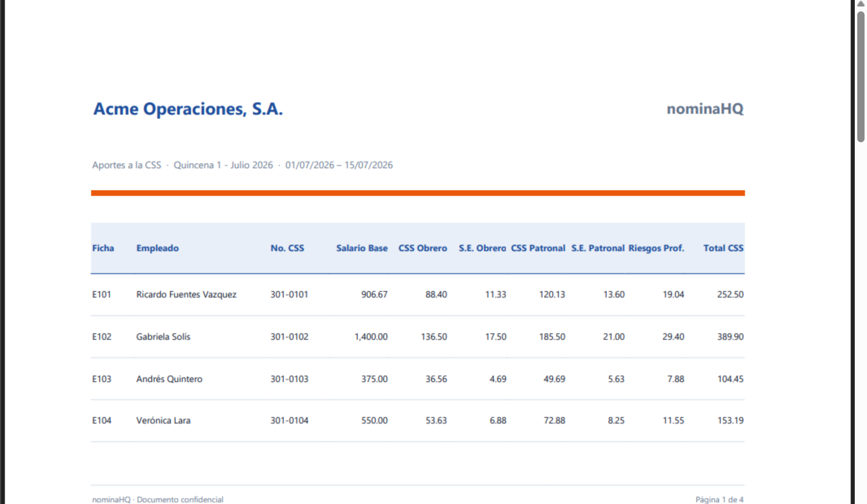Click CSS number 301-0104
The image size is (867, 504).
click(289, 420)
